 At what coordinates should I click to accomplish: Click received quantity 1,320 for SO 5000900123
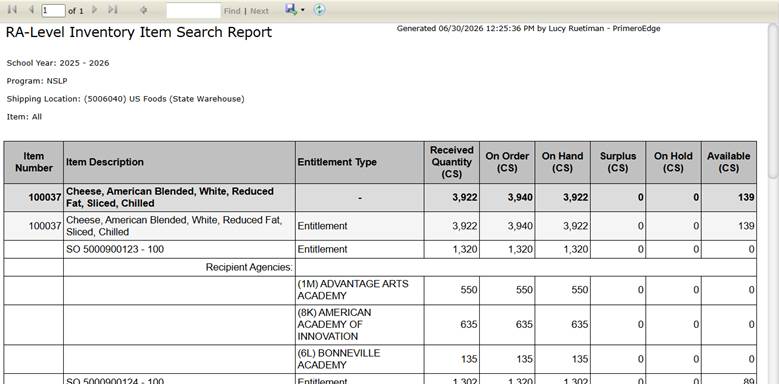[465, 249]
